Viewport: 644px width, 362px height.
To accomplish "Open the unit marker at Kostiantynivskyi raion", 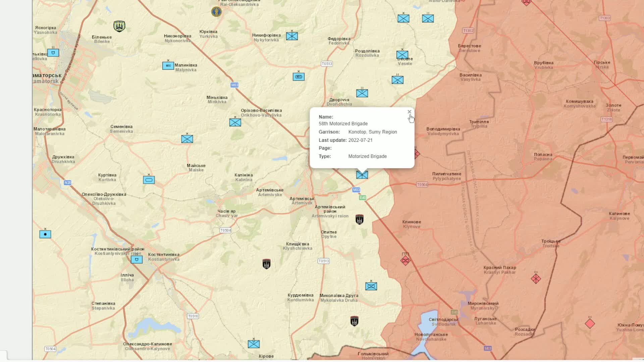I will [137, 259].
